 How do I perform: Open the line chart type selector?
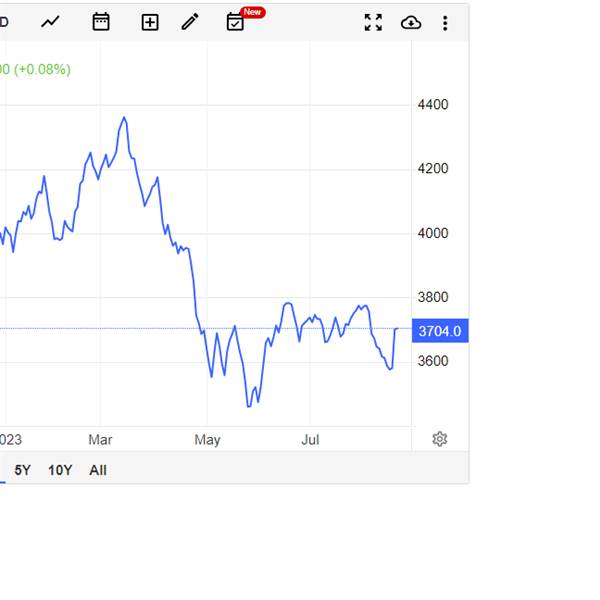pyautogui.click(x=50, y=22)
